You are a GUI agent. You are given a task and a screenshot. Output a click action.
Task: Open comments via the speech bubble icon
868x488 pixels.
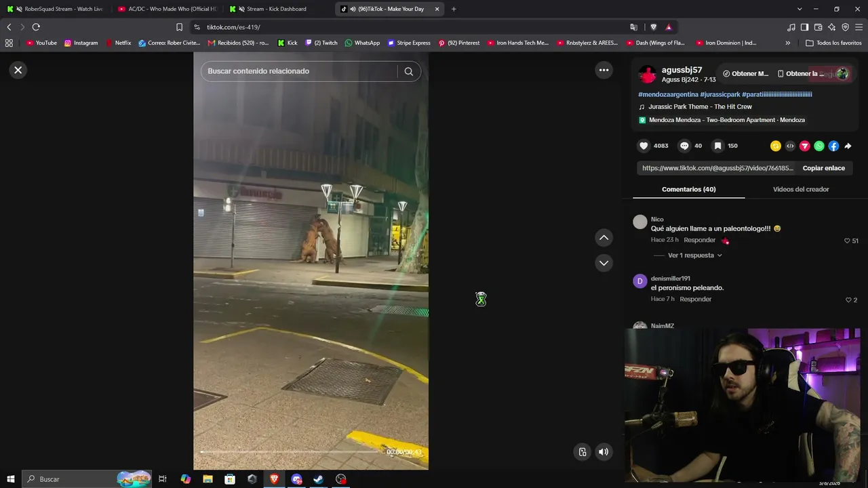click(x=684, y=146)
